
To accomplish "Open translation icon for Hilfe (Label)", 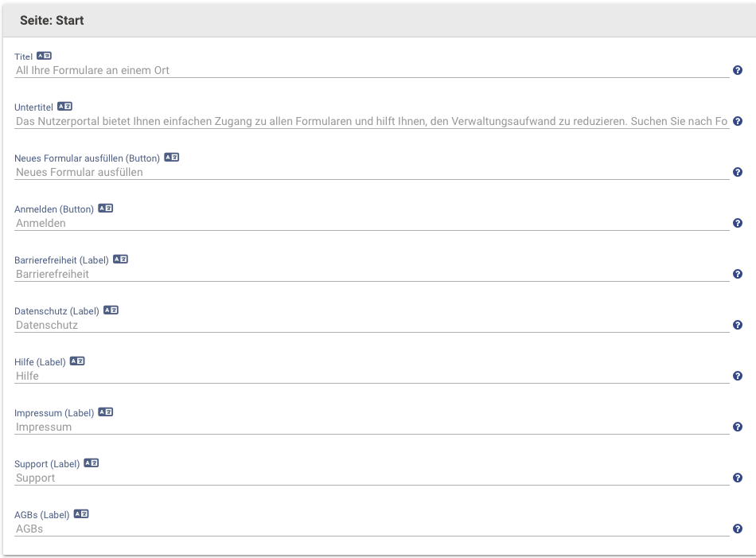I will click(77, 361).
